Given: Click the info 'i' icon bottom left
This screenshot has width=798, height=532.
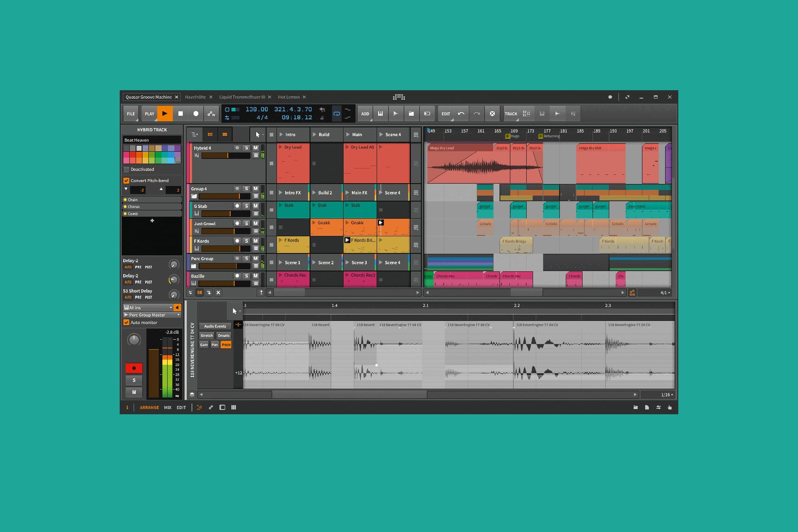Looking at the screenshot, I should click(x=127, y=407).
